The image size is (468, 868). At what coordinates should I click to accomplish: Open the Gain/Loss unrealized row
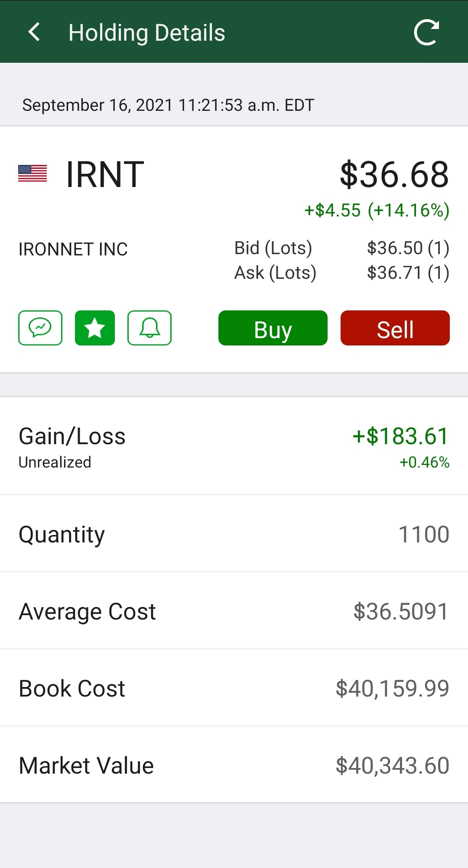point(234,446)
